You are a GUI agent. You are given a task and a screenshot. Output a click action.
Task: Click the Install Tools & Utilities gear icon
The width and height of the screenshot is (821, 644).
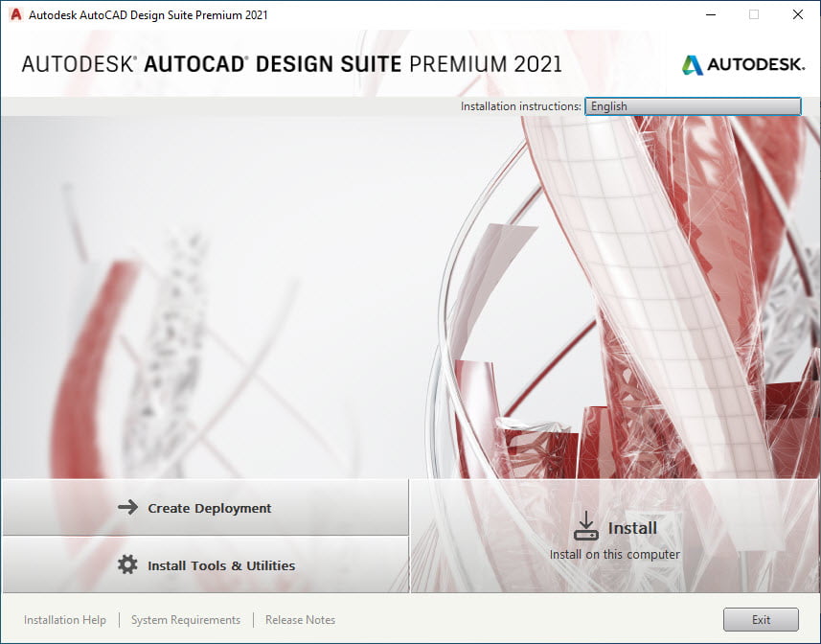(x=127, y=564)
